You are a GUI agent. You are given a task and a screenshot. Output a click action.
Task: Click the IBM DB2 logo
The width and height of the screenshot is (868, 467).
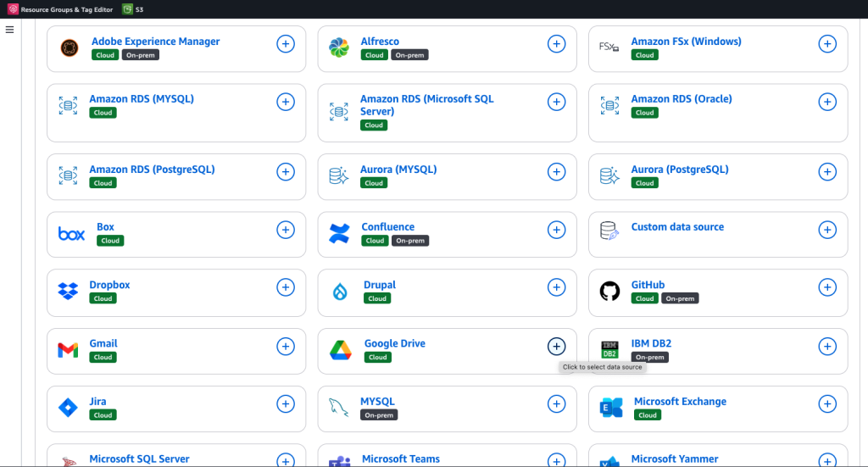(x=609, y=350)
